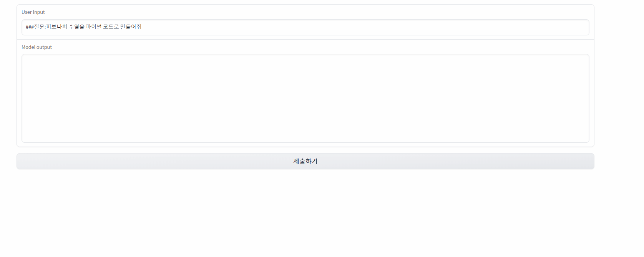Click the "Model output" label

[x=37, y=47]
